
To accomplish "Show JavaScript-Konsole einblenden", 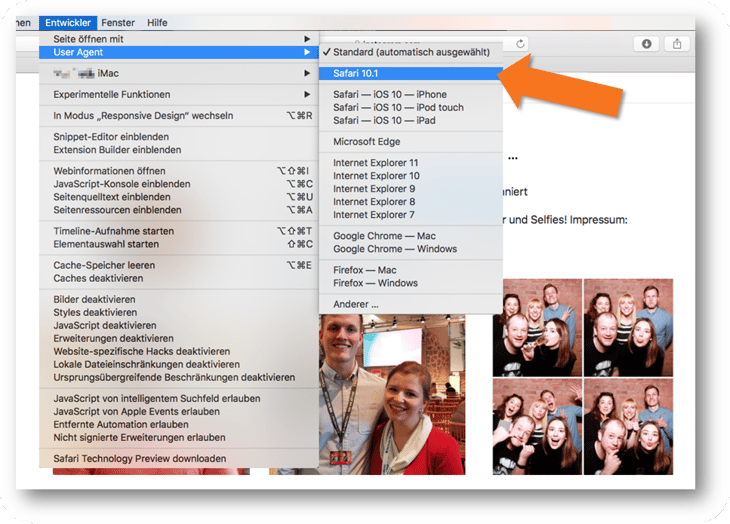I will pos(179,184).
